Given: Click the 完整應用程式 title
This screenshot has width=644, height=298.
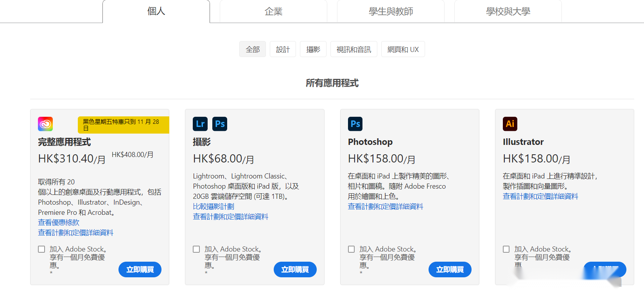Looking at the screenshot, I should [65, 142].
